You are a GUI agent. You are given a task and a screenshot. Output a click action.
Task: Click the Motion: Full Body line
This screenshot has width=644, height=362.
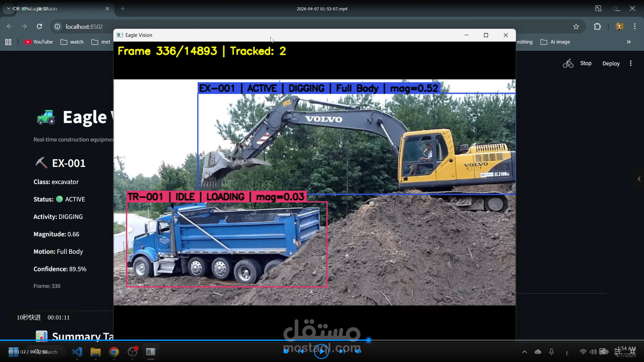58,252
